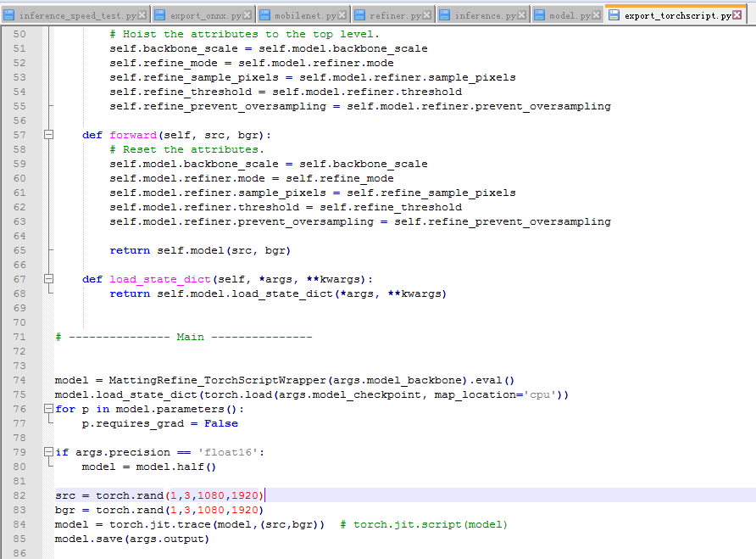Click 'torch.jit.trace' on line 84
Image resolution: width=756 pixels, height=559 pixels.
160,524
